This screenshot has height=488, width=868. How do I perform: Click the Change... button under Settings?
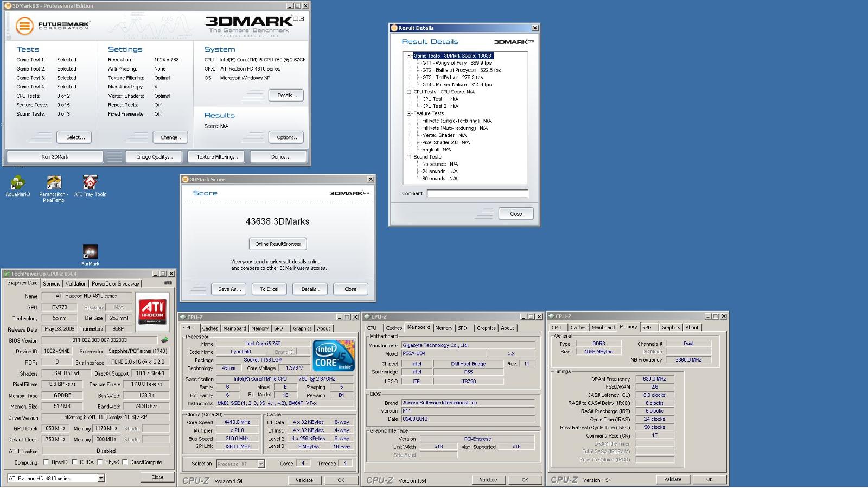click(171, 137)
